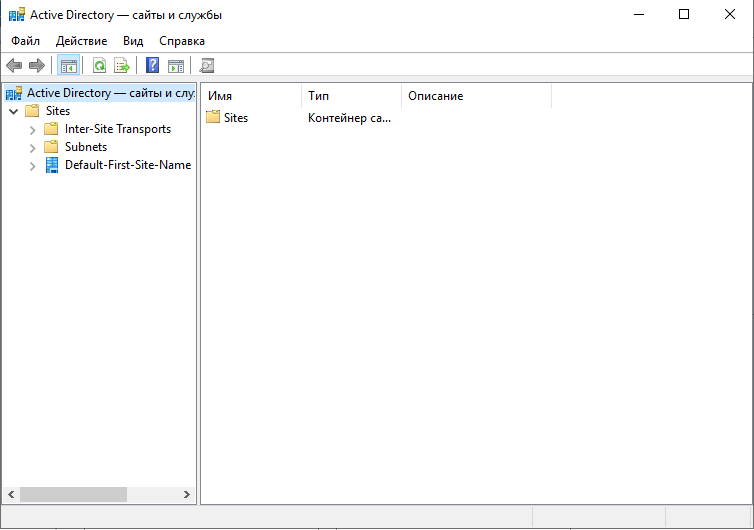Toggle the show/hide console tree button

coord(68,65)
